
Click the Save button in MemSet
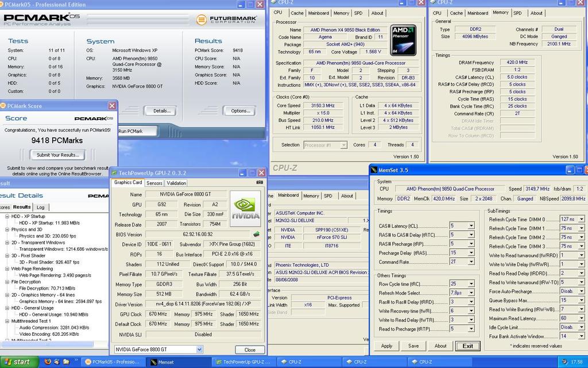413,346
